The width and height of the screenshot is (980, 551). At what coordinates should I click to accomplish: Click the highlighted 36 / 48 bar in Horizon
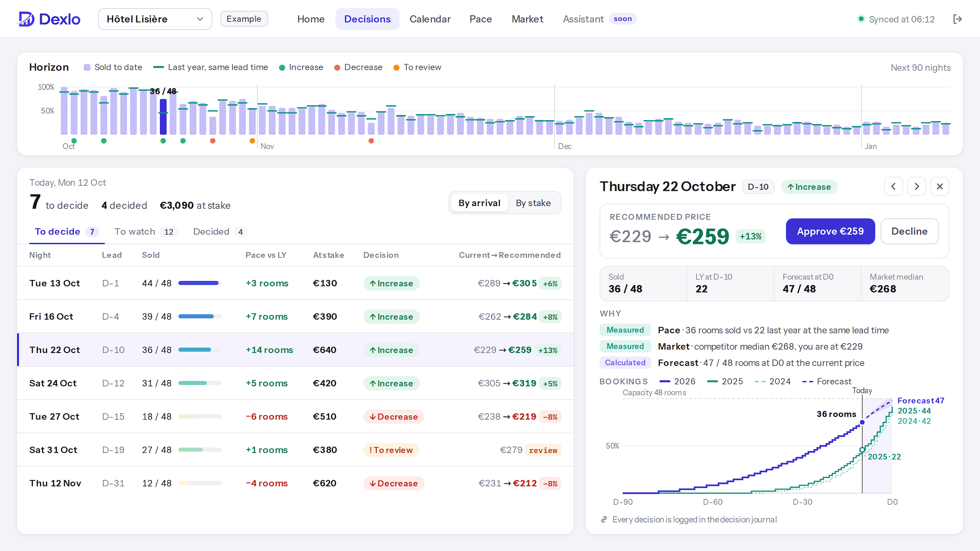point(163,117)
